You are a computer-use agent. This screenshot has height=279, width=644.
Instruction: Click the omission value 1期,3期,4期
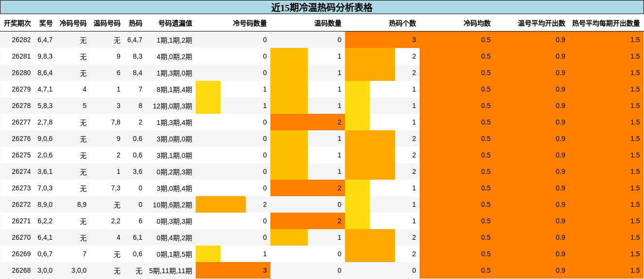tap(174, 123)
